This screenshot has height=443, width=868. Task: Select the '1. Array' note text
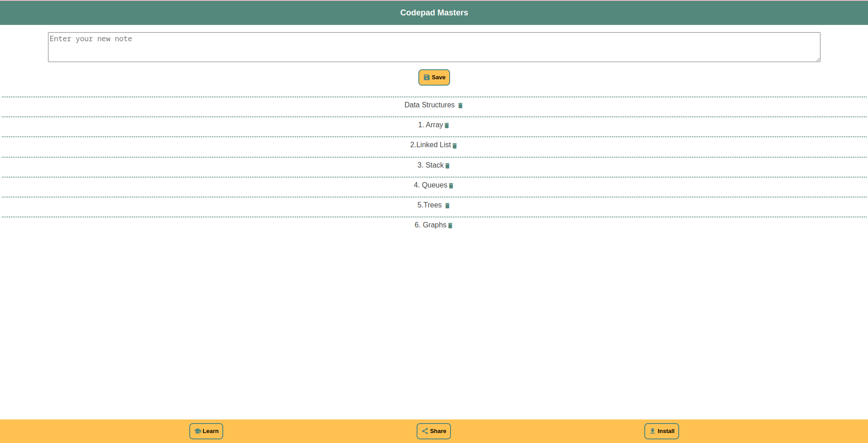coord(430,125)
